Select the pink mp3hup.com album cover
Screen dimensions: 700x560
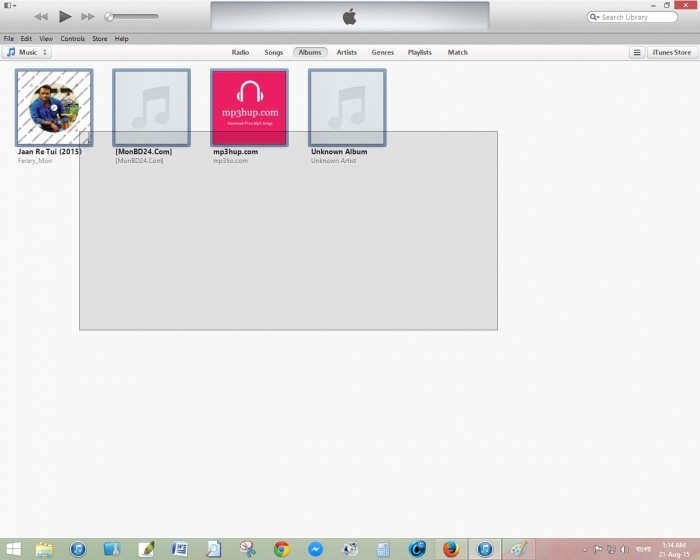pos(249,108)
